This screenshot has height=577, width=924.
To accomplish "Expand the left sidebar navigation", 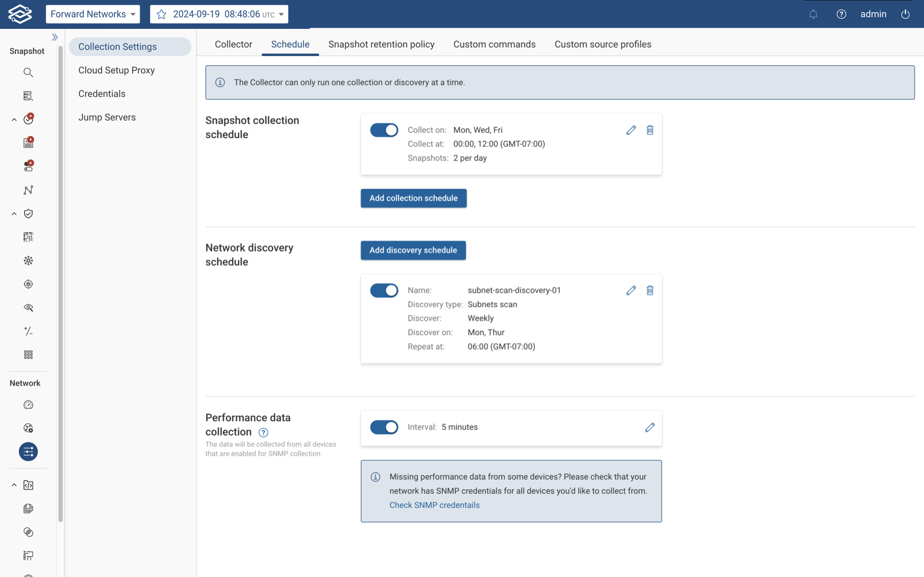I will 55,37.
